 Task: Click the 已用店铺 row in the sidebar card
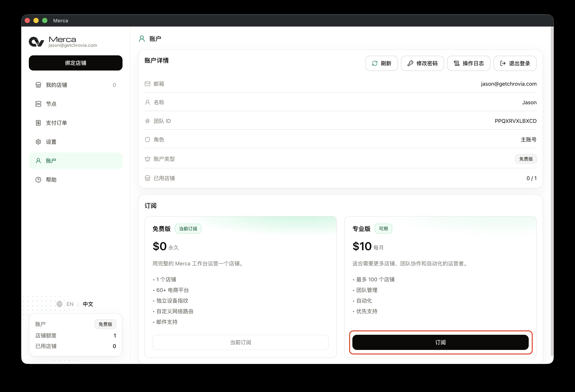pos(75,346)
